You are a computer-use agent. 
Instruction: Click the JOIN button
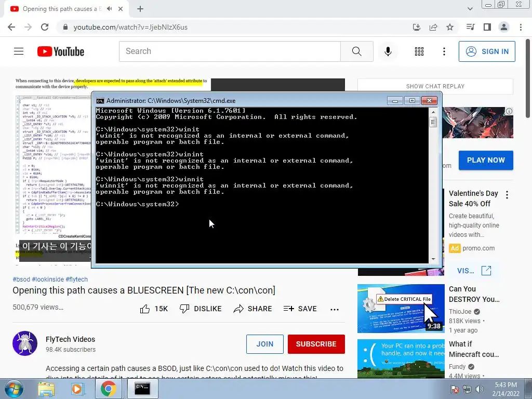(x=264, y=344)
